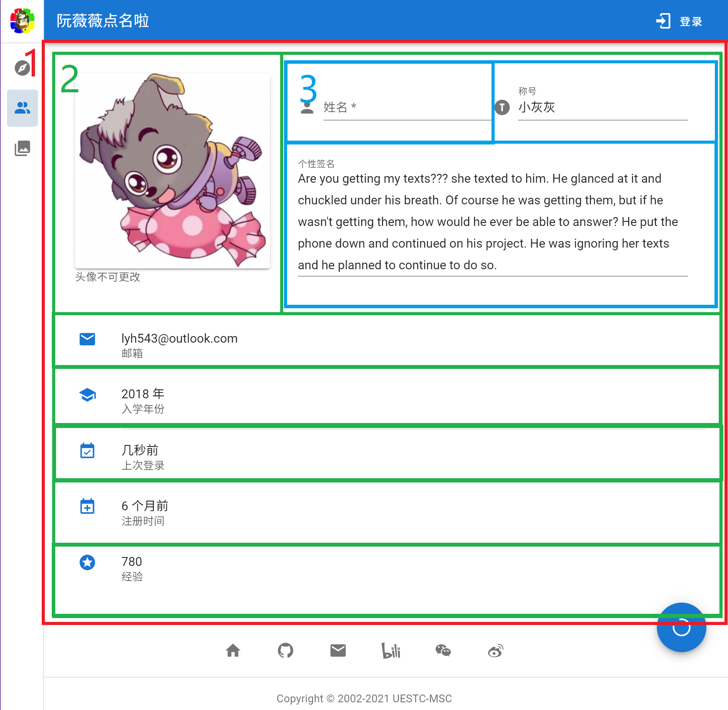Click the calendar check last-login icon
The image size is (728, 710).
pyautogui.click(x=87, y=450)
